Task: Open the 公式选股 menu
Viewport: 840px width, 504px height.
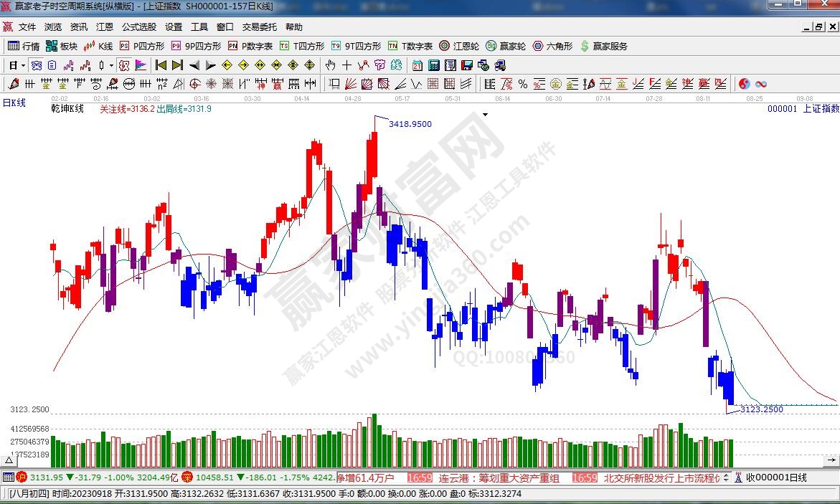Action: [138, 27]
